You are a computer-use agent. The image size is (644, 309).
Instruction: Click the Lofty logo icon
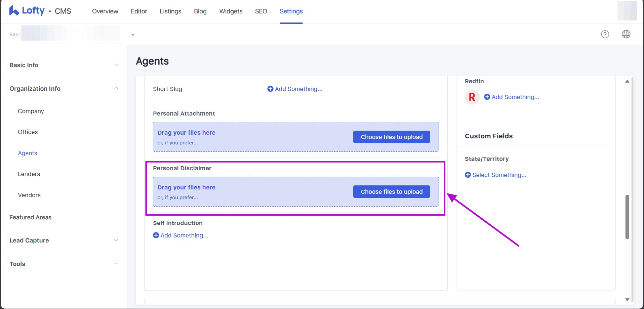14,11
